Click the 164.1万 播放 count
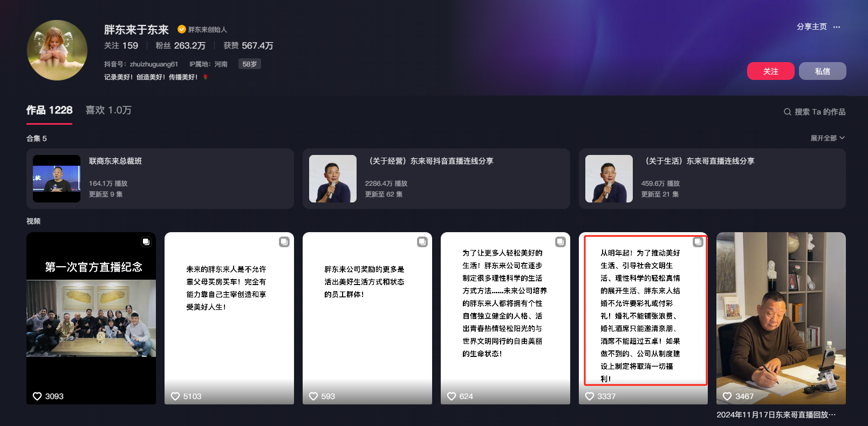Viewport: 868px width, 426px height. [x=108, y=184]
